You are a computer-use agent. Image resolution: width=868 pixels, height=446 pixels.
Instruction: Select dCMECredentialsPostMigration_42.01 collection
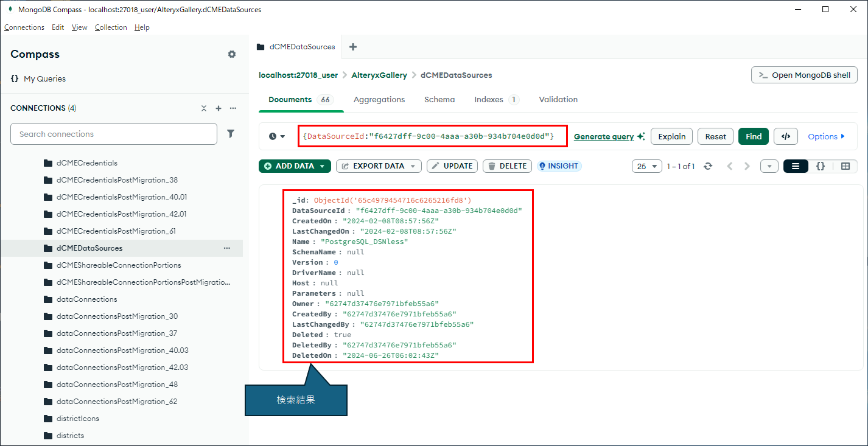point(122,214)
